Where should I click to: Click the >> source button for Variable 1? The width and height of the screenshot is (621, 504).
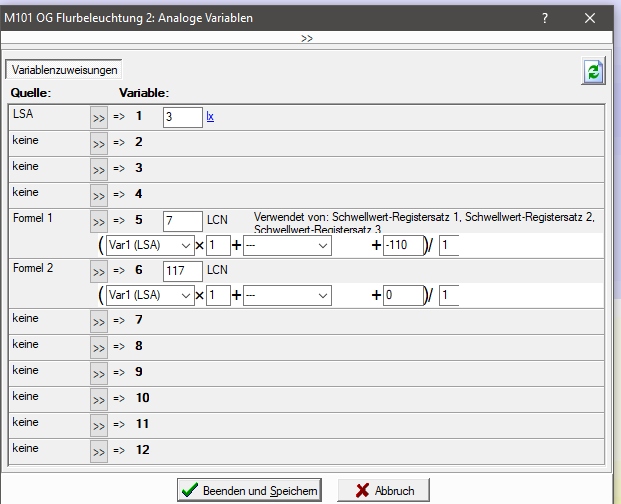[x=99, y=117]
